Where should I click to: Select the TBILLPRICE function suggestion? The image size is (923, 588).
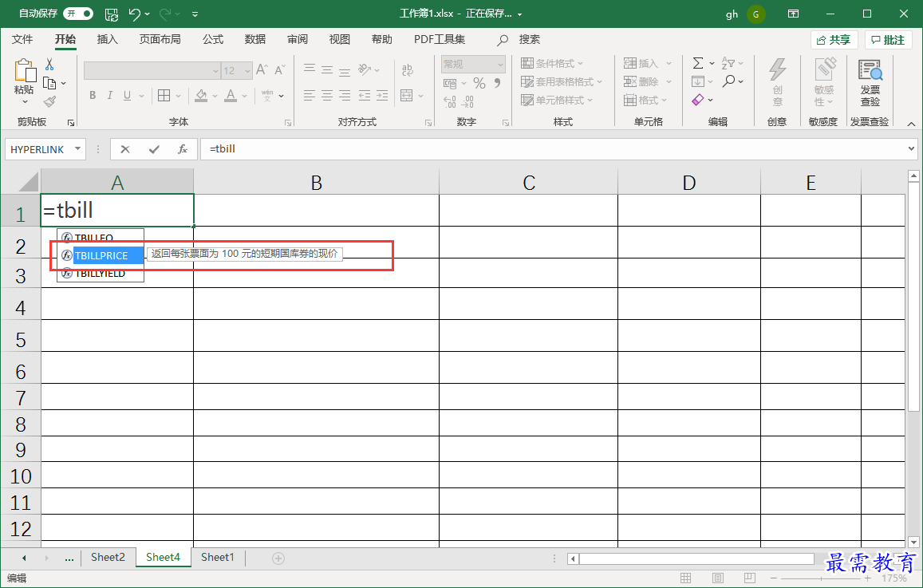pos(101,255)
